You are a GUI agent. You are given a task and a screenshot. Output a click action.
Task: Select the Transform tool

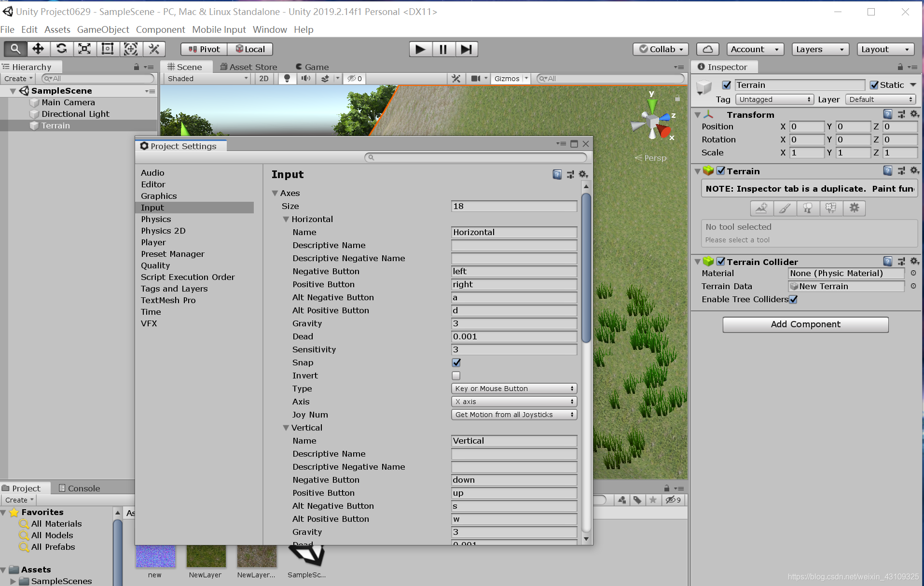131,49
